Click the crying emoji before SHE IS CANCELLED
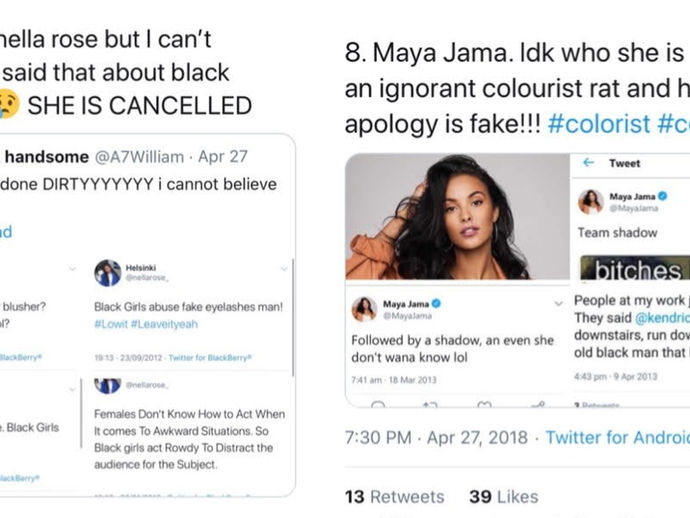Screen dimensions: 690x518 click(x=9, y=104)
